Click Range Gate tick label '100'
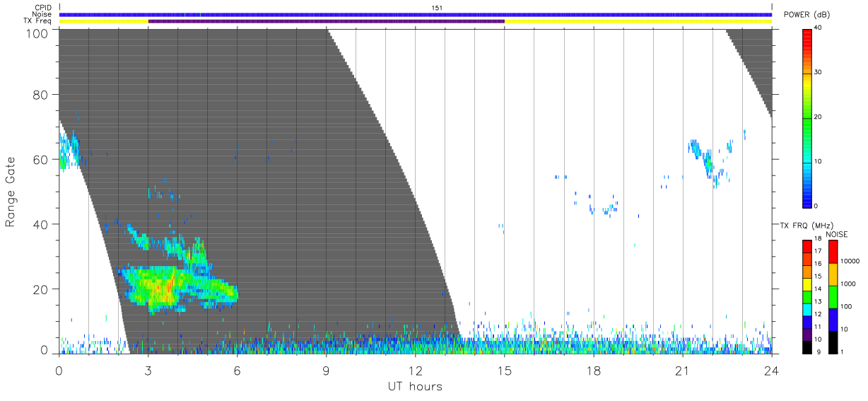Image resolution: width=868 pixels, height=401 pixels. tap(38, 33)
